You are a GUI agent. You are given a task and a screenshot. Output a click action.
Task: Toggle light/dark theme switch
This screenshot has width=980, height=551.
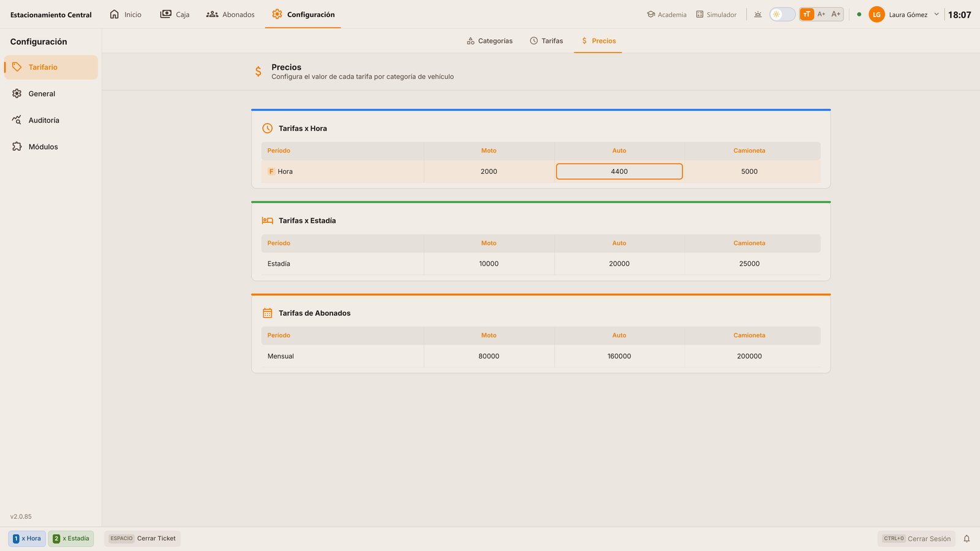(782, 14)
